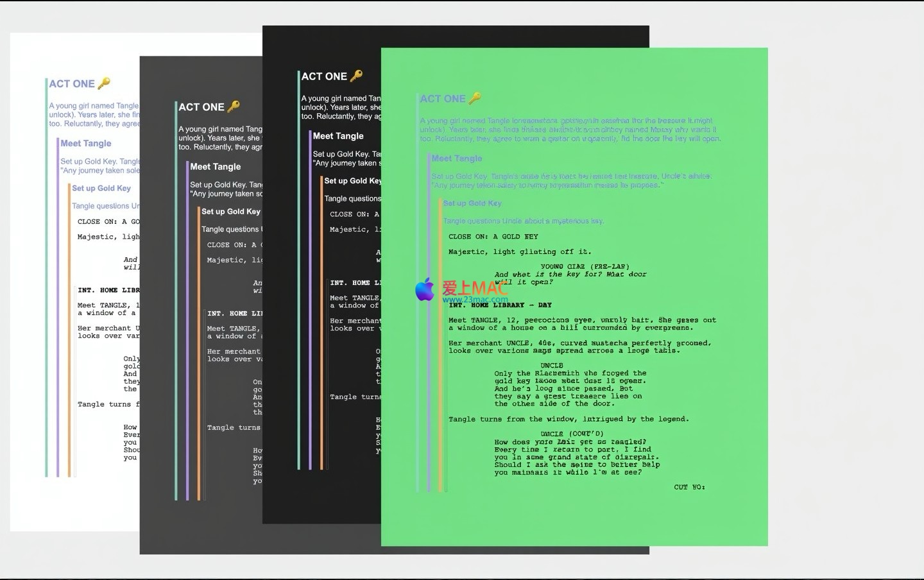Select Meet Tangle heading on the black page
This screenshot has width=924, height=580.
point(338,136)
